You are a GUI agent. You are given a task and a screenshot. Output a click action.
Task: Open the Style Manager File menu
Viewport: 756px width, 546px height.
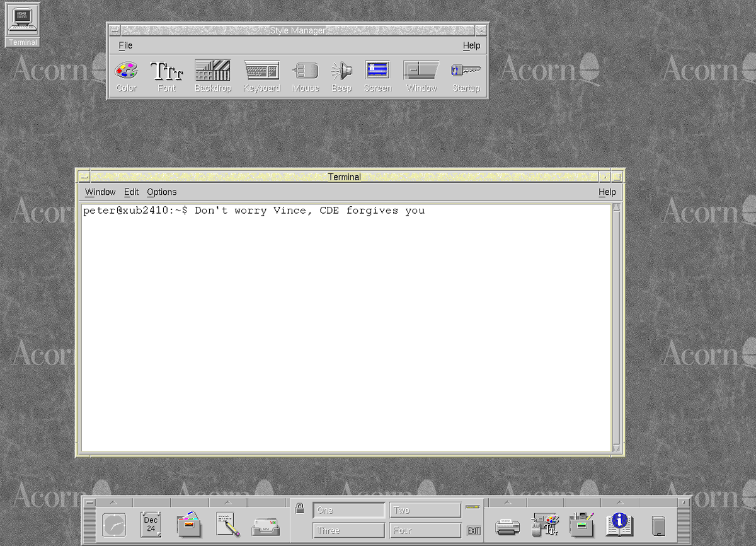[x=125, y=45]
